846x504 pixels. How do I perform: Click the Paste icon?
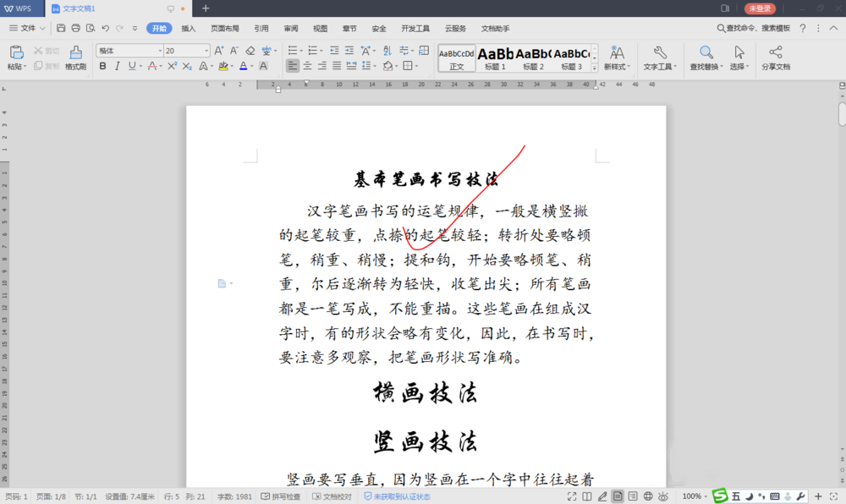[16, 52]
